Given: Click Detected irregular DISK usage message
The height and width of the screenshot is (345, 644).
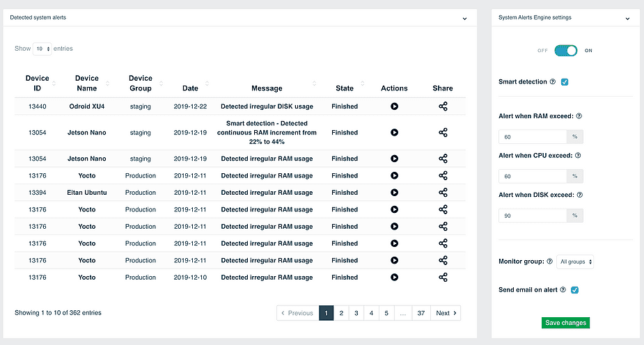Looking at the screenshot, I should pyautogui.click(x=267, y=106).
